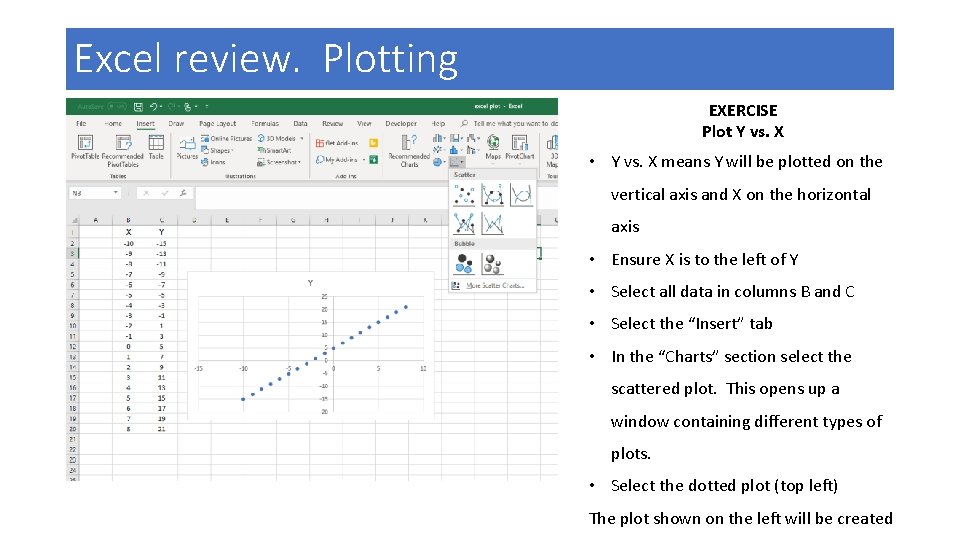The width and height of the screenshot is (960, 540).
Task: Click the chart title Y
Action: point(310,283)
